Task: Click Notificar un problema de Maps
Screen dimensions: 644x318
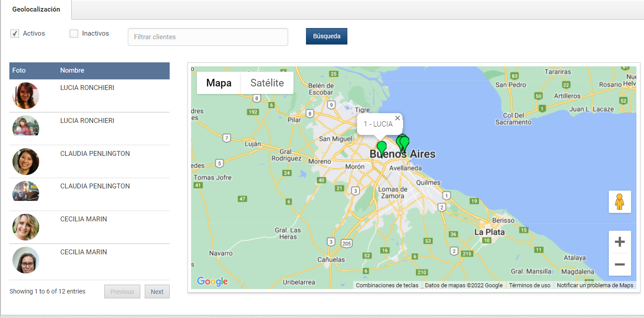Action: [x=595, y=285]
